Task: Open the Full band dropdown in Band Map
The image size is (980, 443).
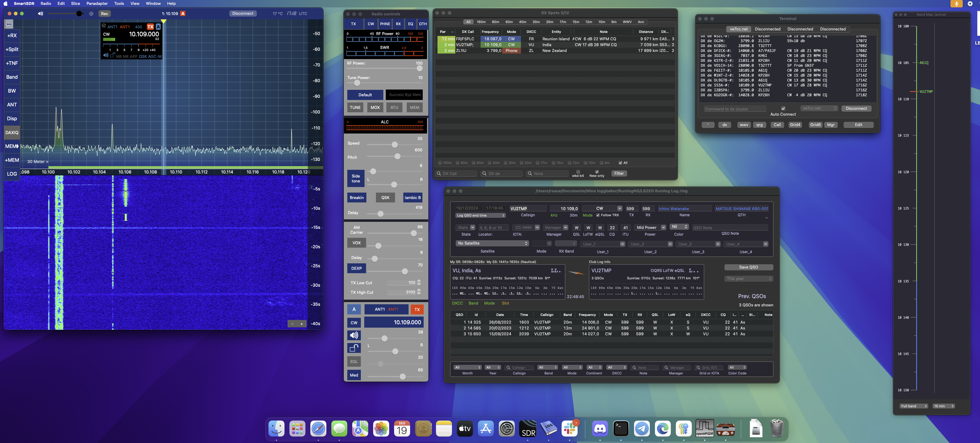Action: [914, 406]
